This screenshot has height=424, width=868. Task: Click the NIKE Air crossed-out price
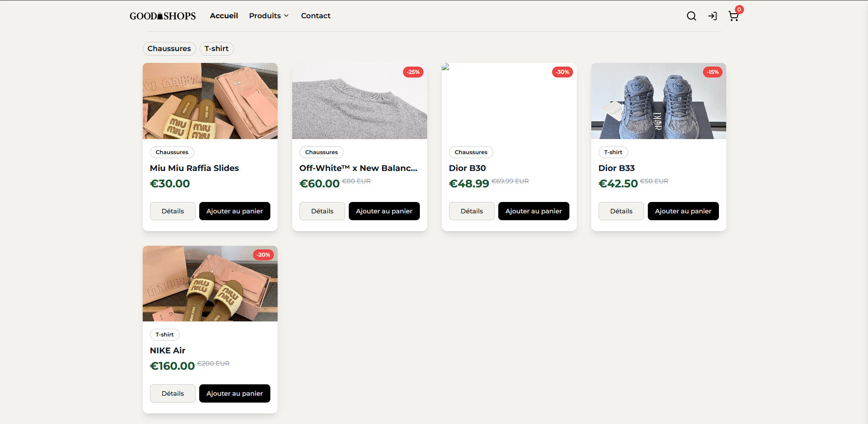click(213, 363)
